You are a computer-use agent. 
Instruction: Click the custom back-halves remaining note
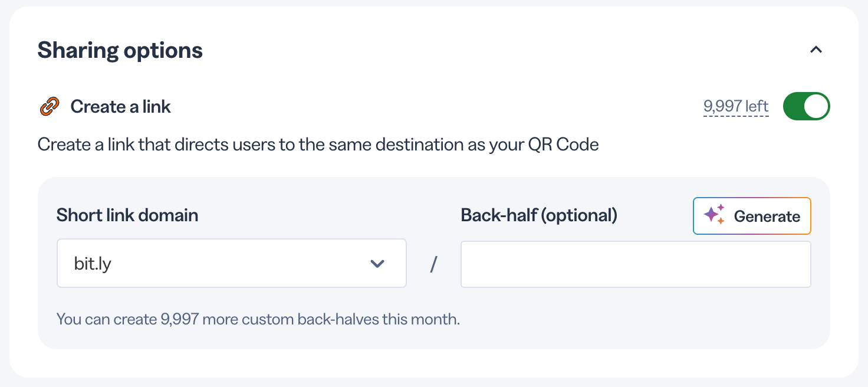258,320
